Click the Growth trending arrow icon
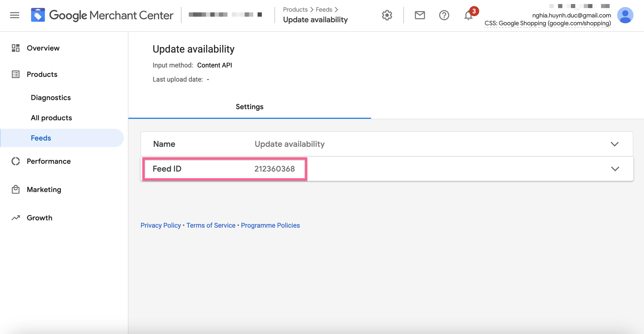Image resolution: width=644 pixels, height=334 pixels. coord(16,218)
